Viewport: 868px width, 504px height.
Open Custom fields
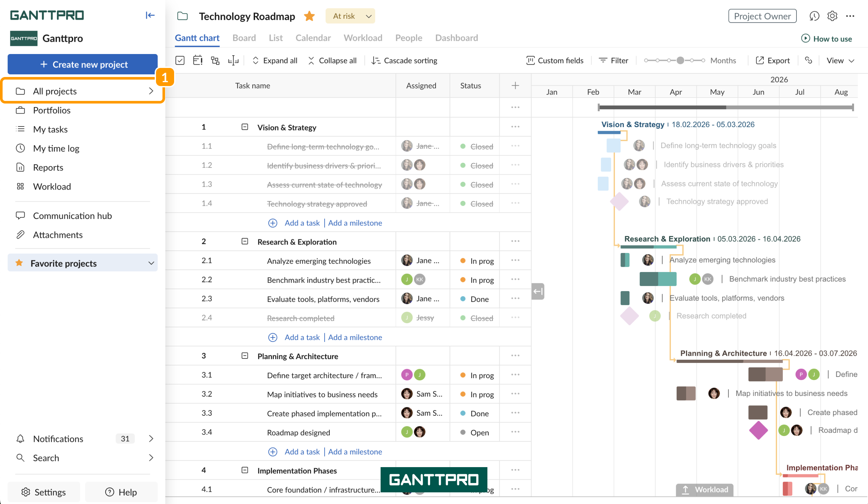point(555,60)
